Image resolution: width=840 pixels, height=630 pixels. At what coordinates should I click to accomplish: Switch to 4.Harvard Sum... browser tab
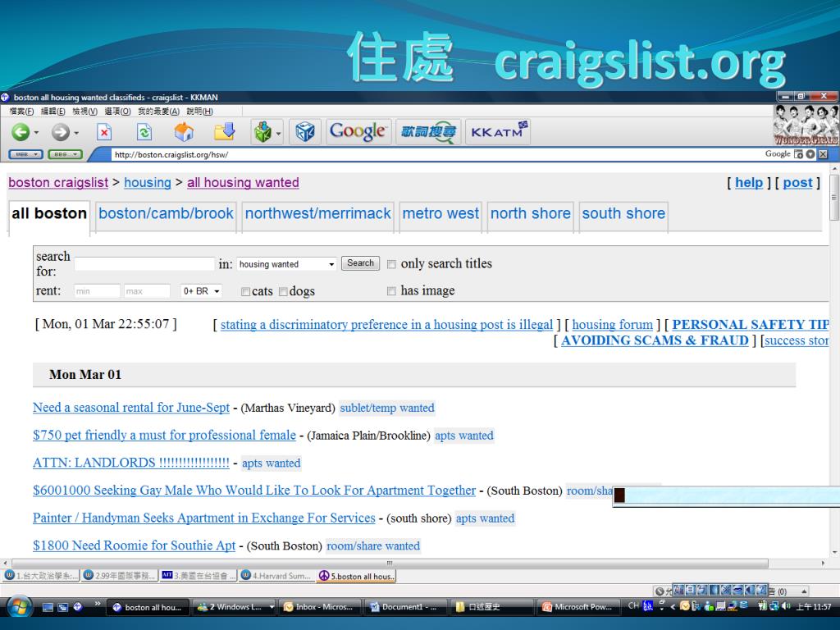click(276, 576)
